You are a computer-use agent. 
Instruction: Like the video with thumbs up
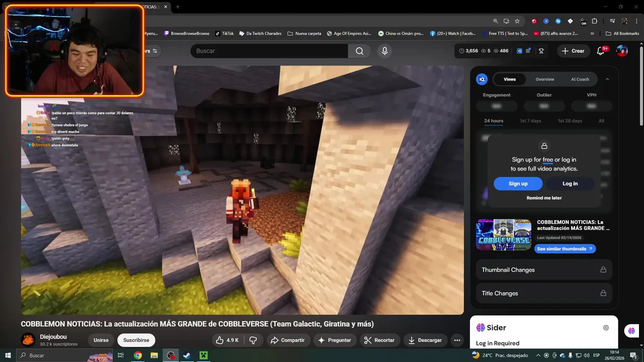(x=226, y=340)
